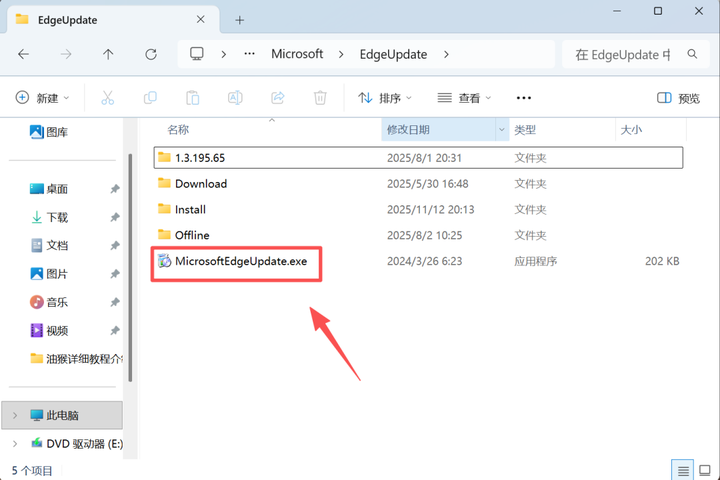Select MicrosoftEdgeUpdate.exe file

point(418,261)
